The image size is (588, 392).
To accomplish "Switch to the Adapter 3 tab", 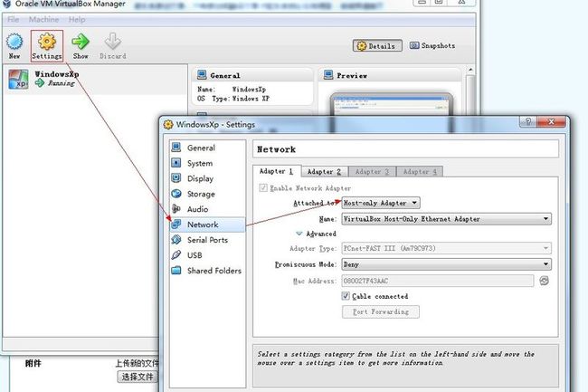I will (372, 171).
